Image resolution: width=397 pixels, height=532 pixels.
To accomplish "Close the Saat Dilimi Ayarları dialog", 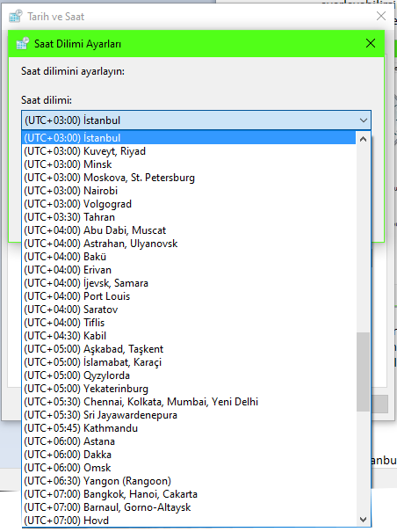I will tap(371, 43).
